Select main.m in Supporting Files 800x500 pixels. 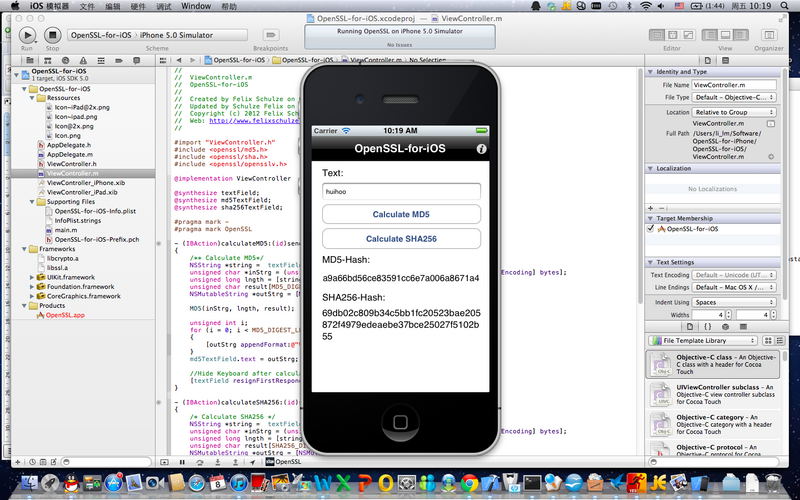pyautogui.click(x=66, y=230)
